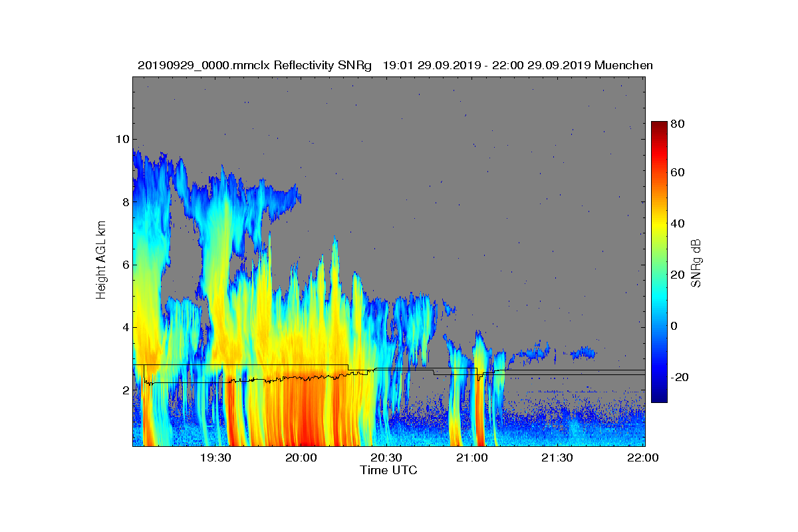Image resolution: width=798 pixels, height=532 pixels.
Task: Click the 20:00 tick label on time axis
Action: tap(301, 458)
